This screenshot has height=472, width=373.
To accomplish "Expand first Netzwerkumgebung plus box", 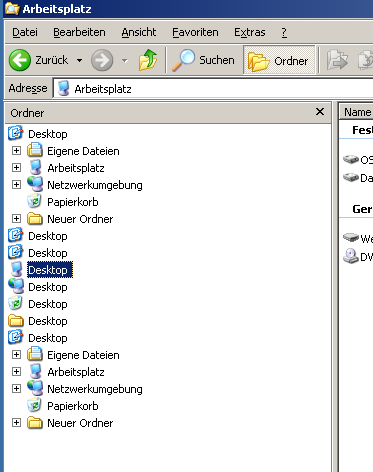I will (16, 185).
